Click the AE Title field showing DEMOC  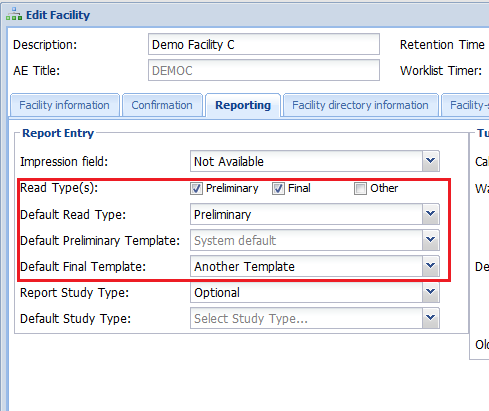coord(264,70)
